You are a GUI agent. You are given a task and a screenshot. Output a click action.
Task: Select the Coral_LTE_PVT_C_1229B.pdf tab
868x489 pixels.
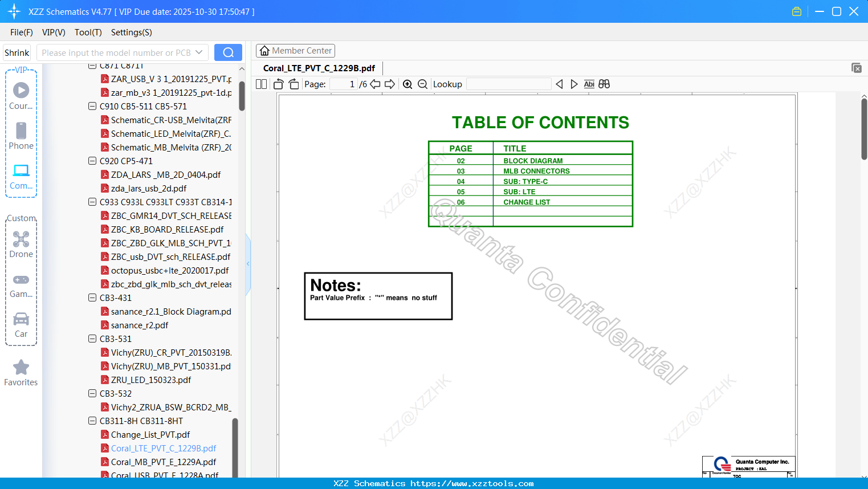pyautogui.click(x=319, y=68)
